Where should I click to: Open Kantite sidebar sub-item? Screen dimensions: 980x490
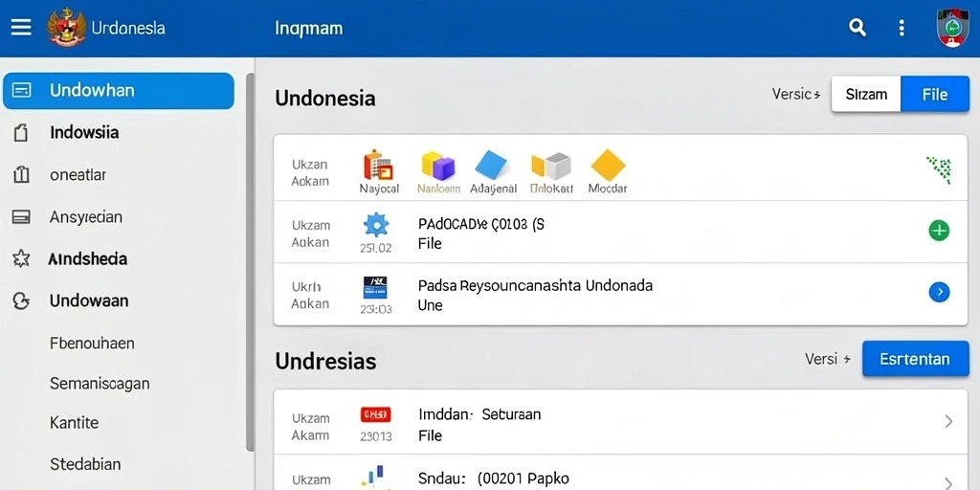[x=74, y=422]
